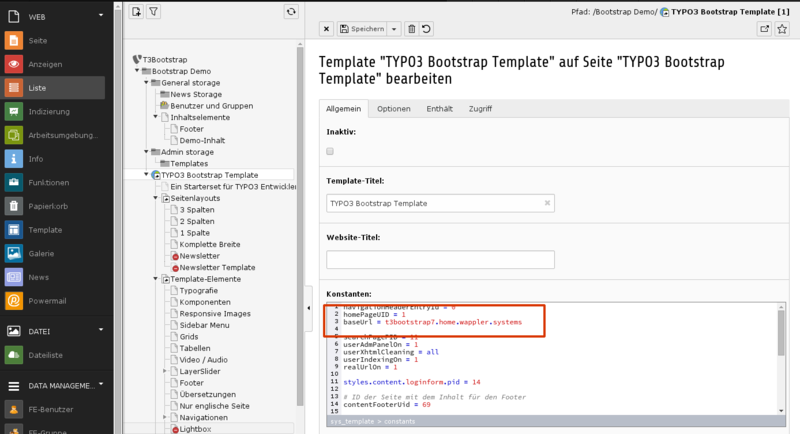Click the Konstanten editor scrollbar

click(x=781, y=334)
